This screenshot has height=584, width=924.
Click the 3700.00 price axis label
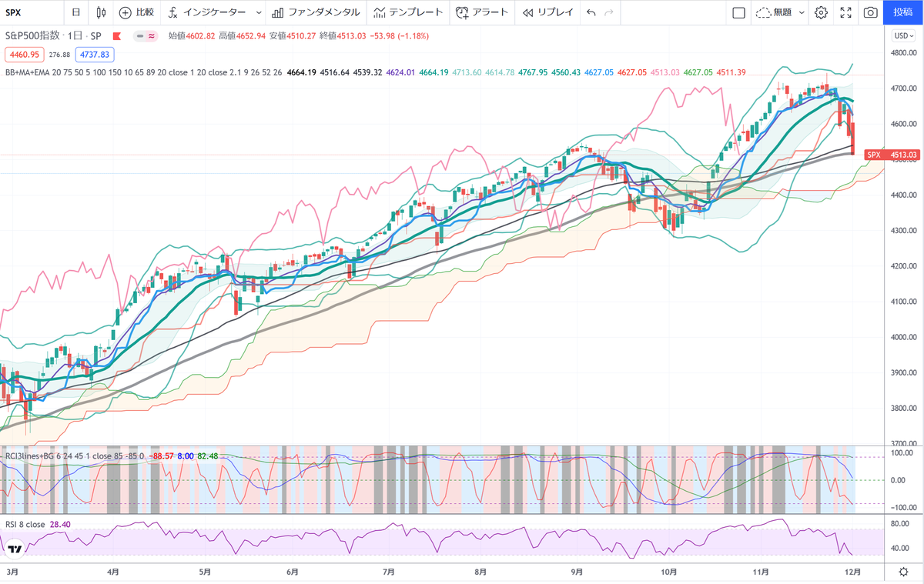click(x=902, y=444)
